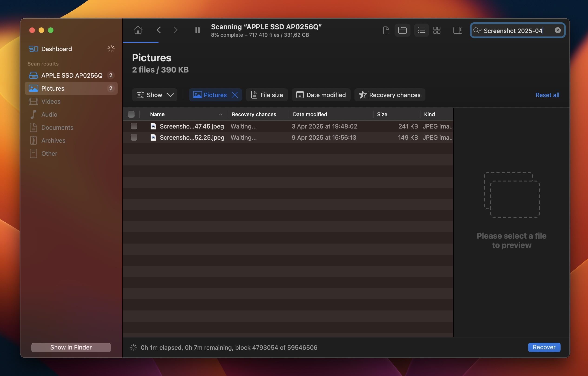Remove the Pictures filter chip
Screen dimensions: 588x376
(235, 95)
